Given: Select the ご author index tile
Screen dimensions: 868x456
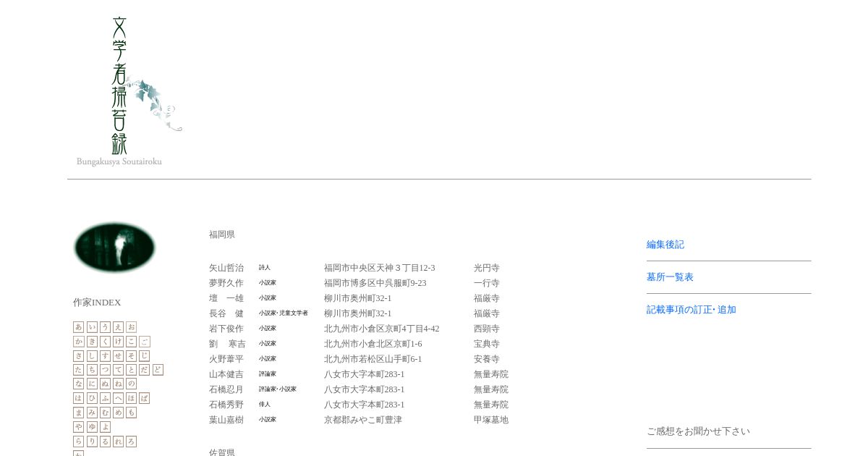Looking at the screenshot, I should (145, 342).
